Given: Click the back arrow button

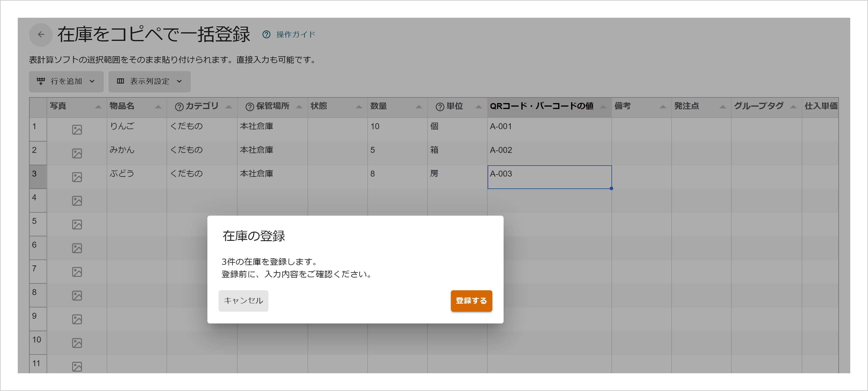Looking at the screenshot, I should coord(41,34).
